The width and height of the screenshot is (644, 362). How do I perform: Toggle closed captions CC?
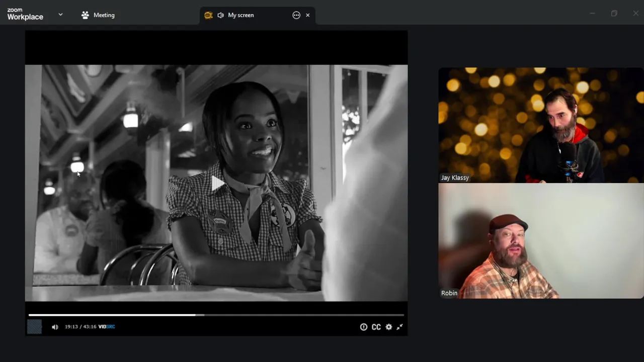(x=376, y=327)
